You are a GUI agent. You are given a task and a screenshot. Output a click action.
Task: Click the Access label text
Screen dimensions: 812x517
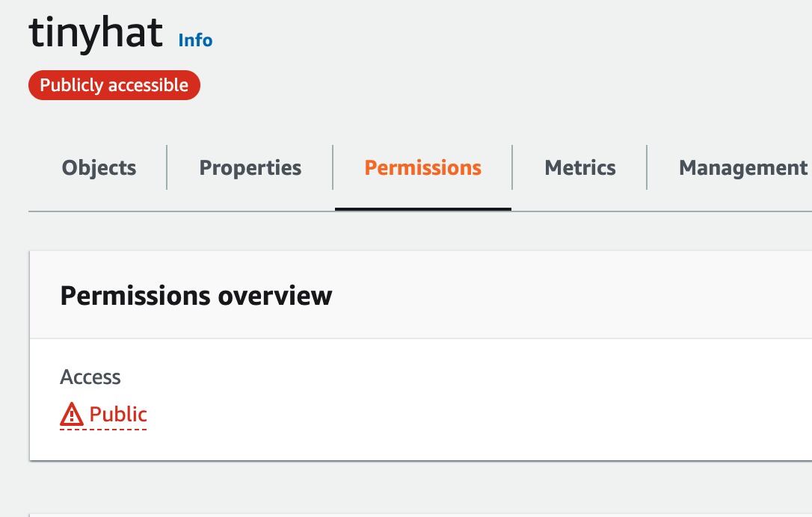tap(90, 377)
